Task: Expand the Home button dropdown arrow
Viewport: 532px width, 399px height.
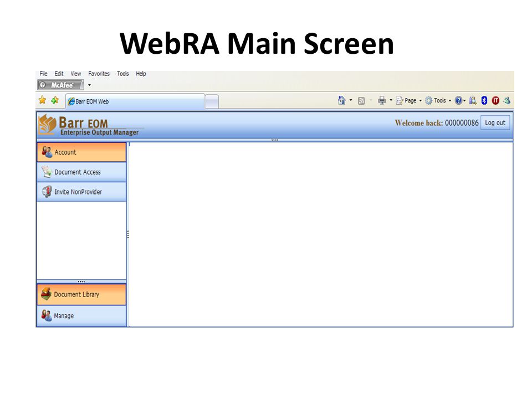Action: tap(351, 100)
